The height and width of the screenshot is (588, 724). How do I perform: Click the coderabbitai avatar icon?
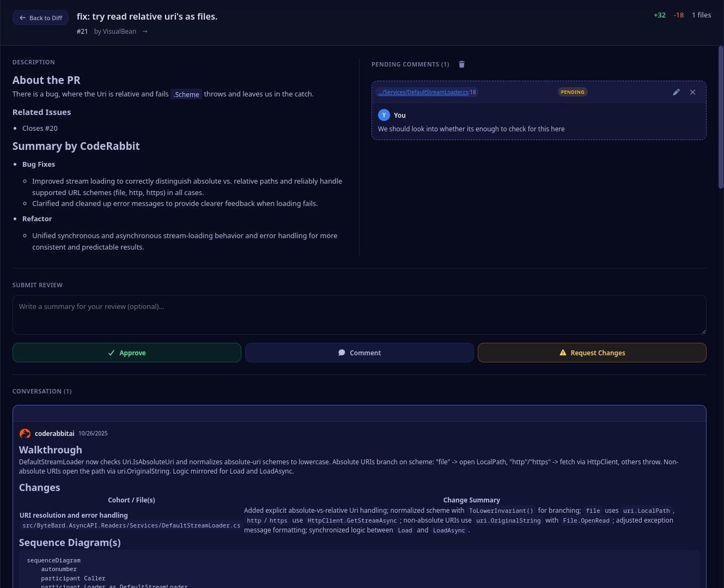pos(25,433)
